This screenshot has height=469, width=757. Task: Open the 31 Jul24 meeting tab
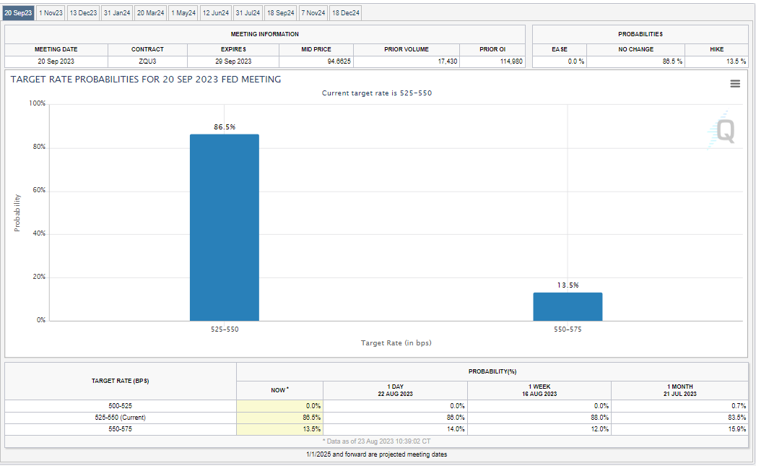click(x=248, y=13)
